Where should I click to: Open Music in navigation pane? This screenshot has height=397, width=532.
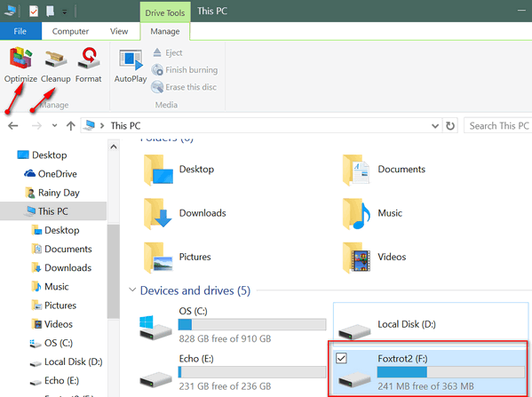click(50, 287)
